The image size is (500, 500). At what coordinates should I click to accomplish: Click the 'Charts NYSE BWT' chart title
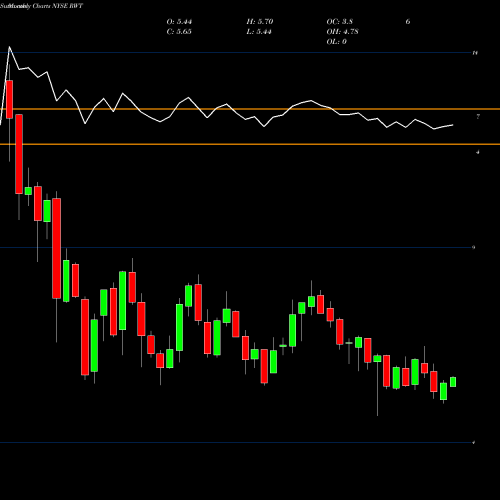[58, 6]
